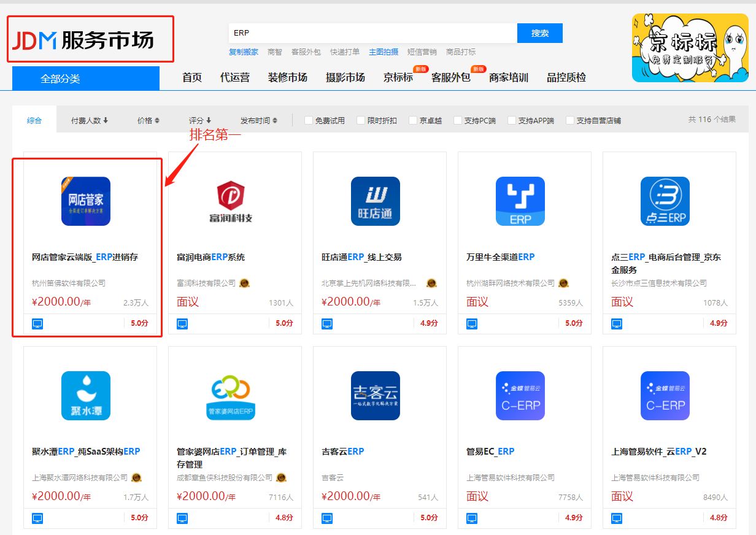Open the 管易EC_ERP C-ERP logo
This screenshot has height=535, width=756.
point(520,396)
